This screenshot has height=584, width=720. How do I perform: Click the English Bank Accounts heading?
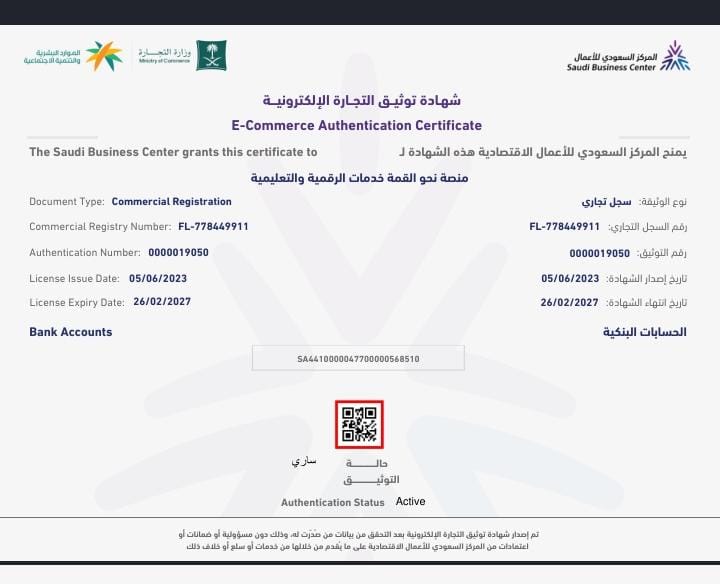[71, 332]
